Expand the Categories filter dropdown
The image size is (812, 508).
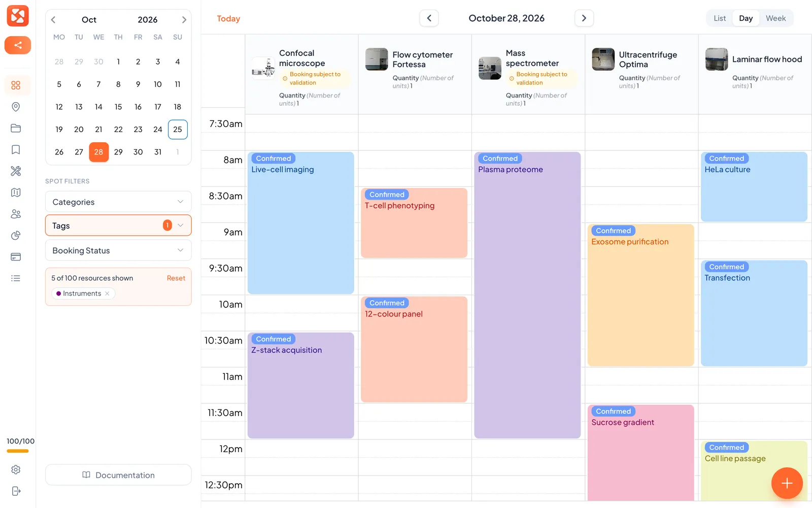[118, 202]
